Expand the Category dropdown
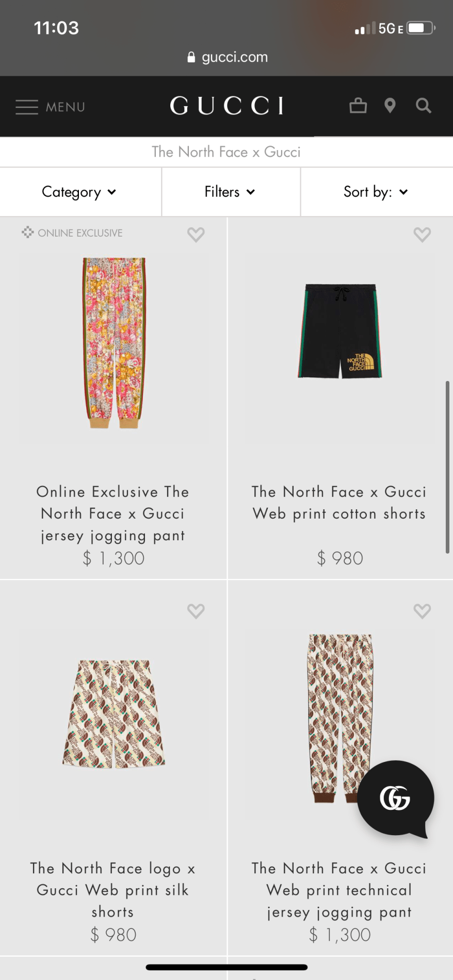453x980 pixels. (79, 192)
